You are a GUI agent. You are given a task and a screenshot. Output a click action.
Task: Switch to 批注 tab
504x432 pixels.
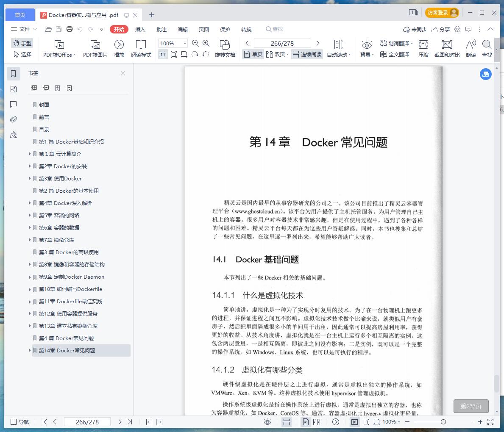(162, 29)
